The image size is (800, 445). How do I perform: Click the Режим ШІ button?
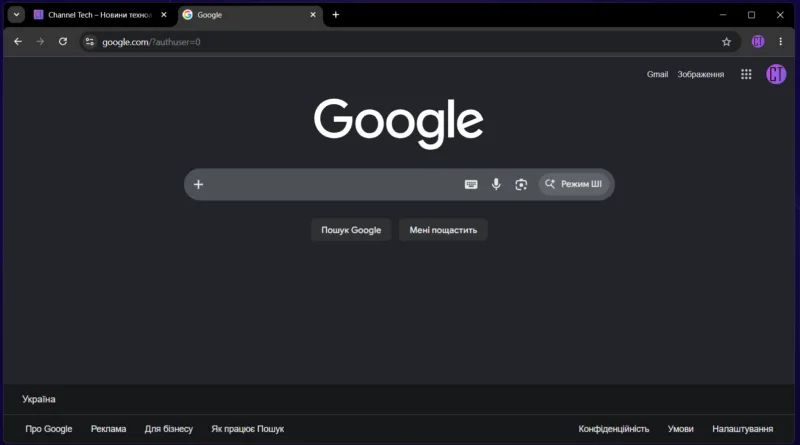coord(573,184)
